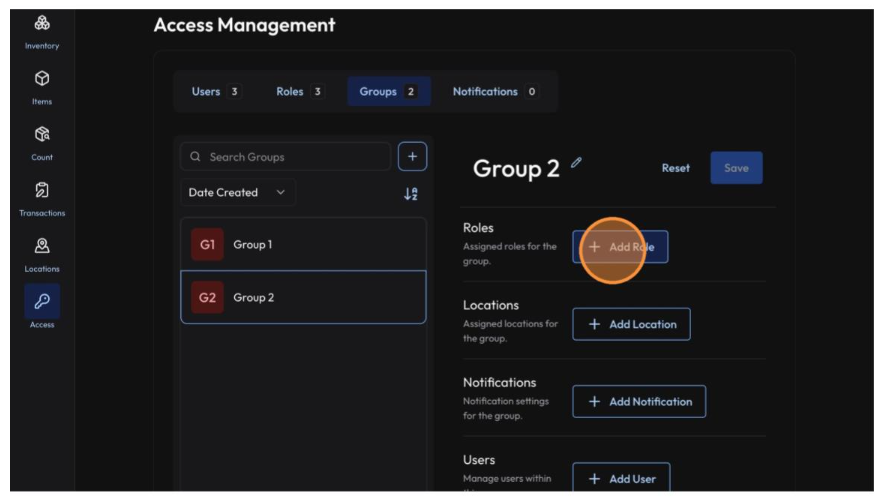The width and height of the screenshot is (884, 498).
Task: Click 'Assigned locations for the group.' text
Action: pos(510,331)
